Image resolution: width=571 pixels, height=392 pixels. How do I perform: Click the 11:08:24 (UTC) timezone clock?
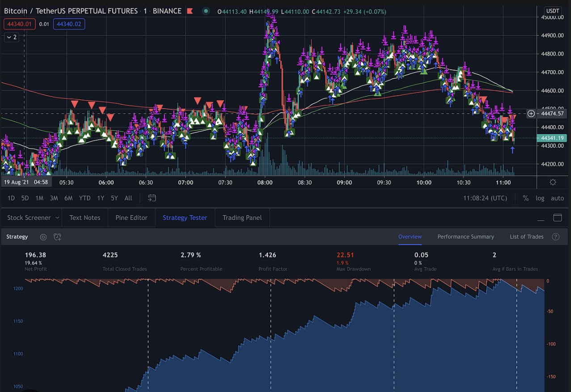tap(485, 198)
